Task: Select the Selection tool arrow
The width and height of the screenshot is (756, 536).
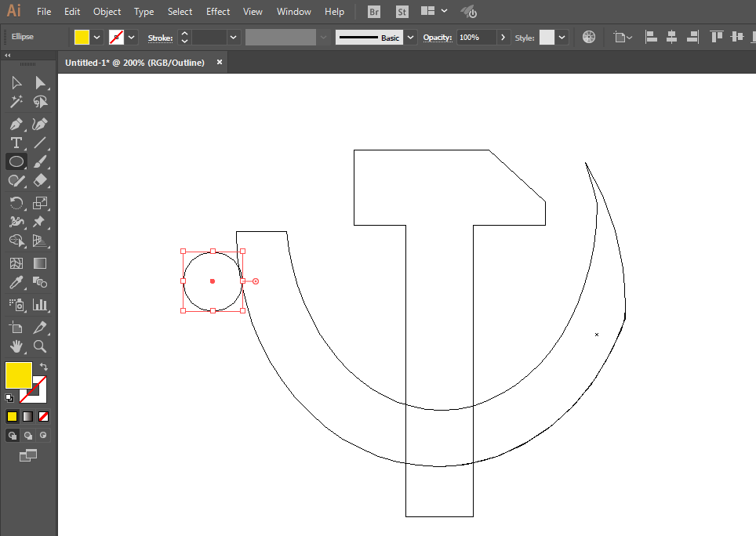Action: pos(16,83)
